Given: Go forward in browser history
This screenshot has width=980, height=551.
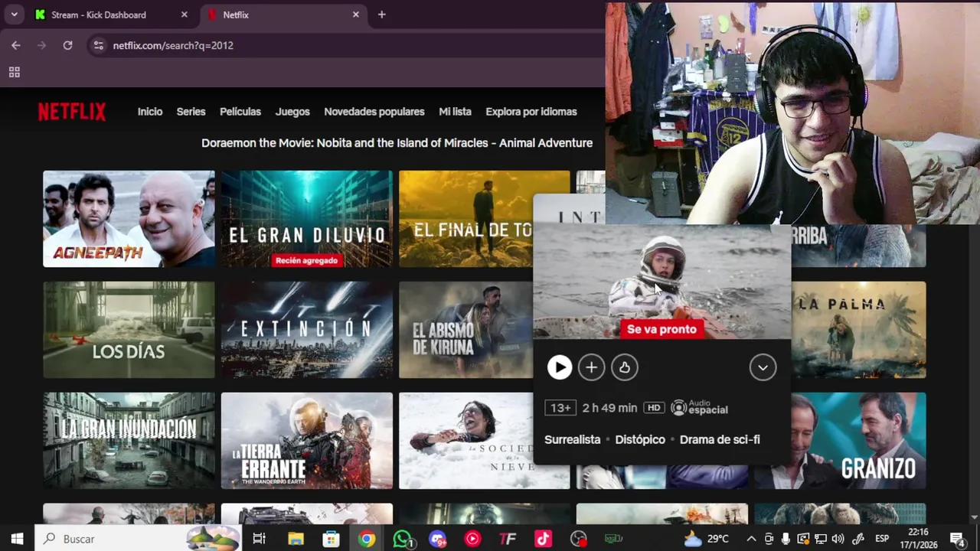Looking at the screenshot, I should (41, 45).
